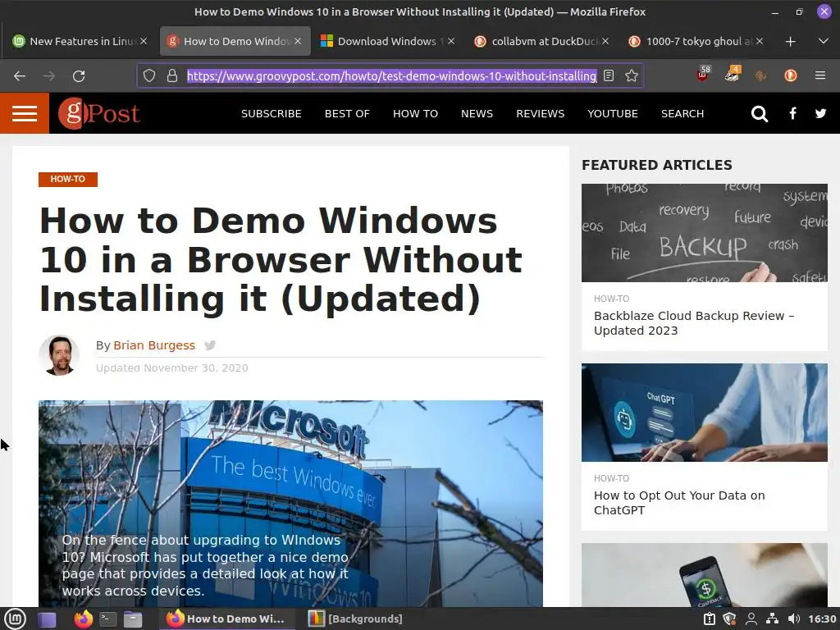Click the URL address bar field
840x630 pixels.
[391, 76]
